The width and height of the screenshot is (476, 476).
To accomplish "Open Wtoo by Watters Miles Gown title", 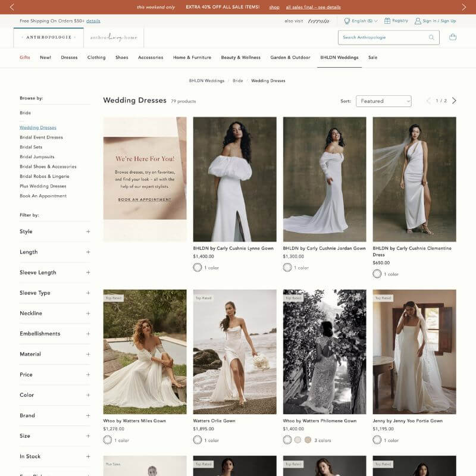I will click(134, 421).
